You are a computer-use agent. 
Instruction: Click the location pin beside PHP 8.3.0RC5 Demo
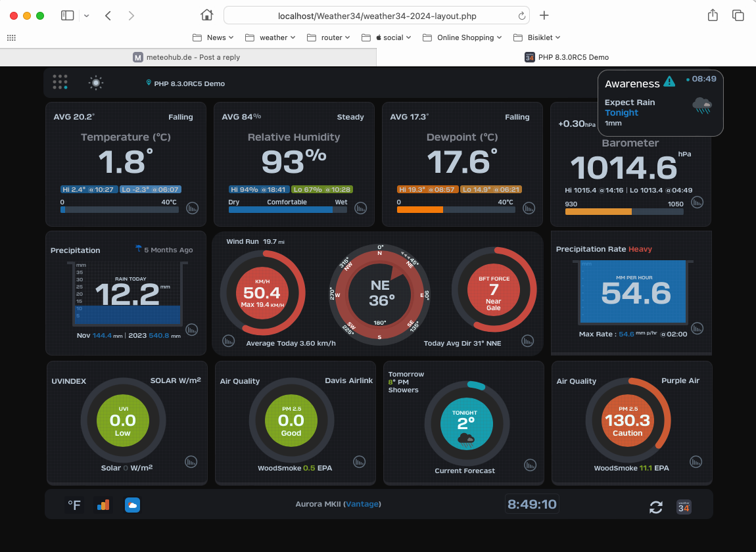pos(149,83)
